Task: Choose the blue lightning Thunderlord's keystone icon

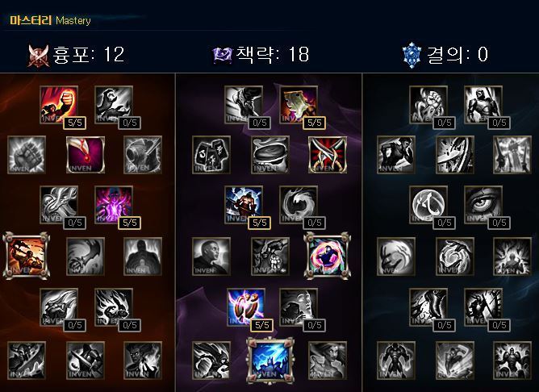Action: click(x=270, y=361)
